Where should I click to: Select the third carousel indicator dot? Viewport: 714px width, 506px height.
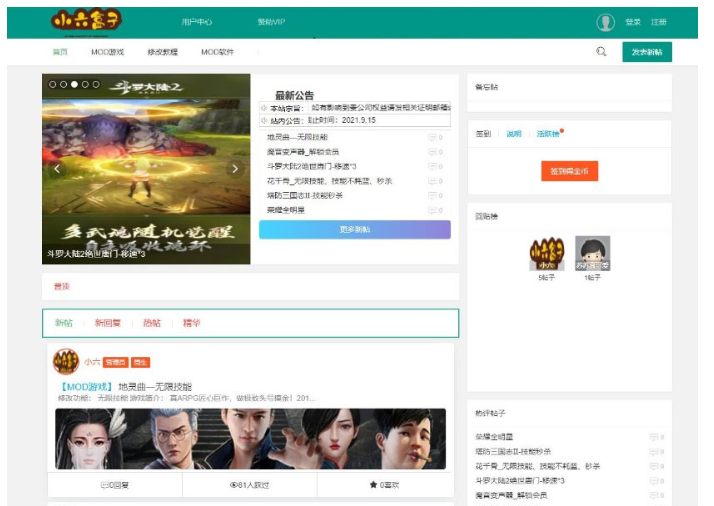pos(74,85)
